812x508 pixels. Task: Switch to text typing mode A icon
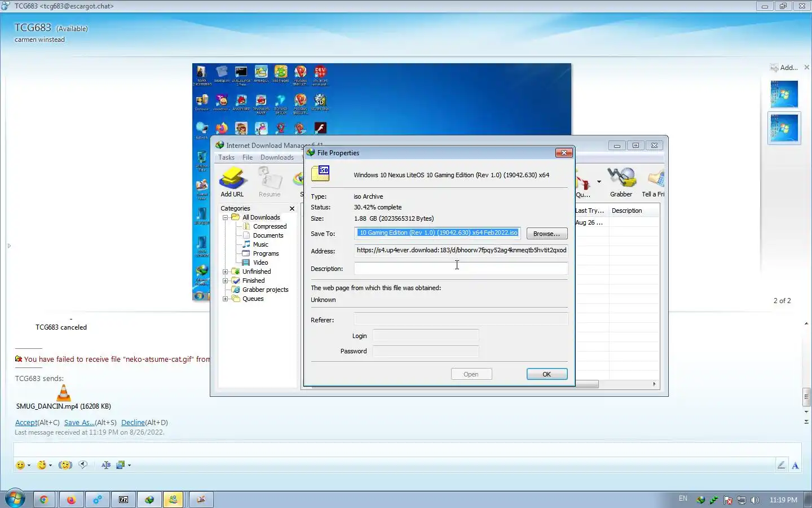tap(795, 465)
